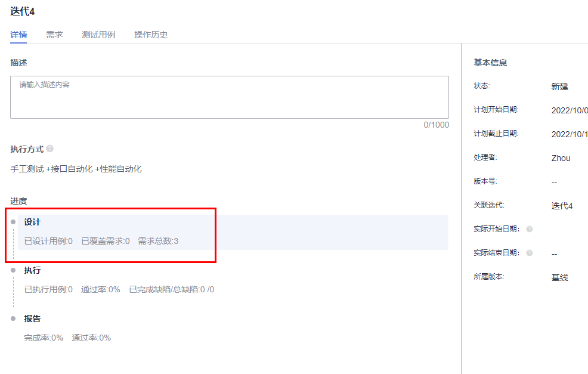The width and height of the screenshot is (588, 374).
Task: Click the 手工测试 +接口自动化 +性能自动化 text
Action: pos(76,169)
